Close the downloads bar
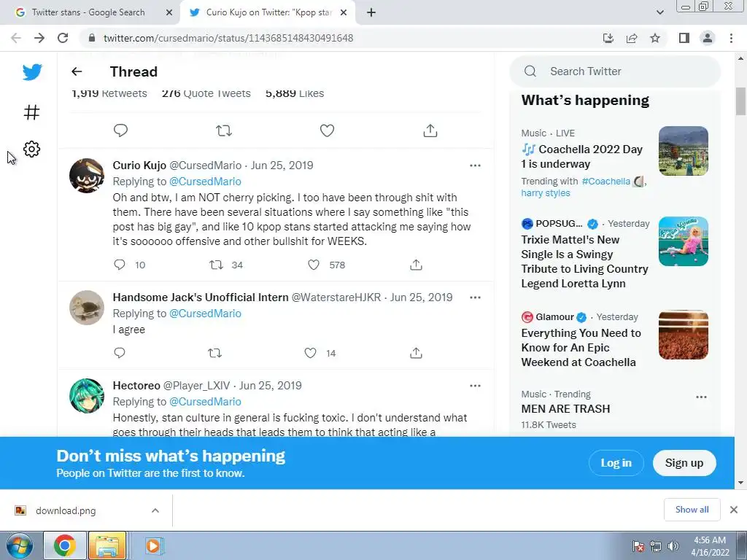The width and height of the screenshot is (747, 560). pyautogui.click(x=734, y=510)
